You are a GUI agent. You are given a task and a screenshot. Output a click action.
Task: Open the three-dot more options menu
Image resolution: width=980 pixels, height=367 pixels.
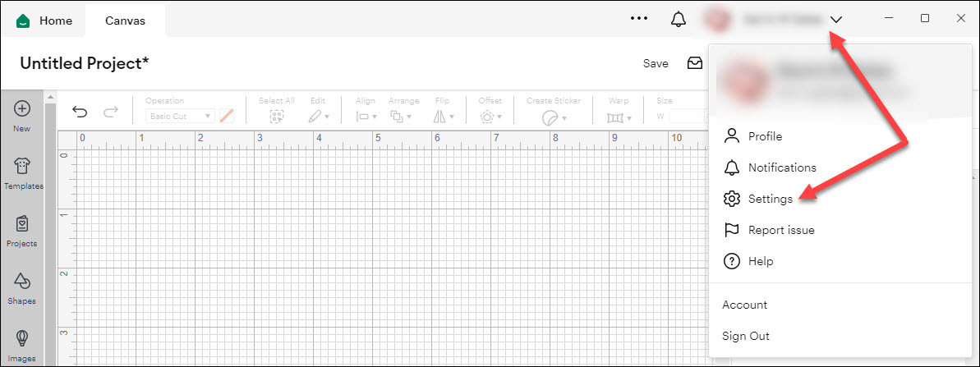(x=638, y=19)
